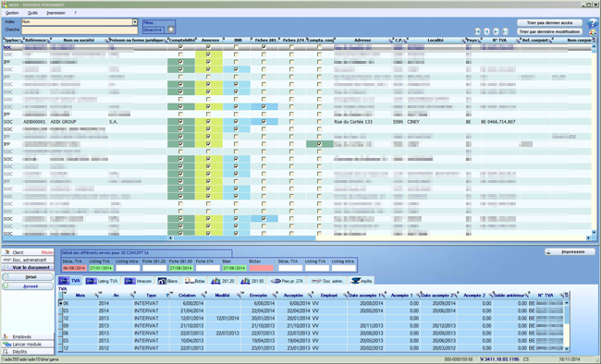
Task: Toggle Fiches 274 checkbox for ADIX GROUP row
Action: [291, 122]
